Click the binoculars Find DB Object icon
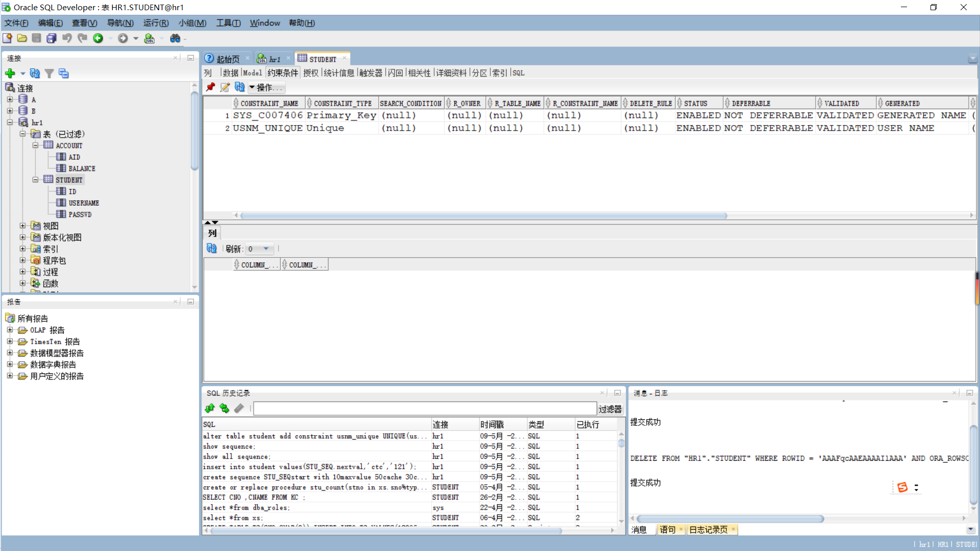Image resolution: width=980 pixels, height=551 pixels. [x=175, y=38]
